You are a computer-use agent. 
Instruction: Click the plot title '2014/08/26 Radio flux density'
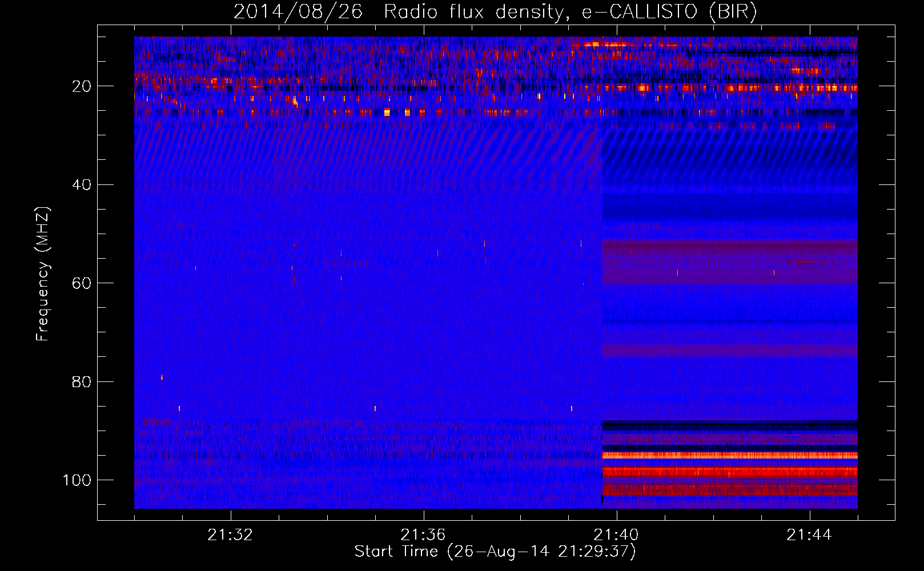(495, 11)
